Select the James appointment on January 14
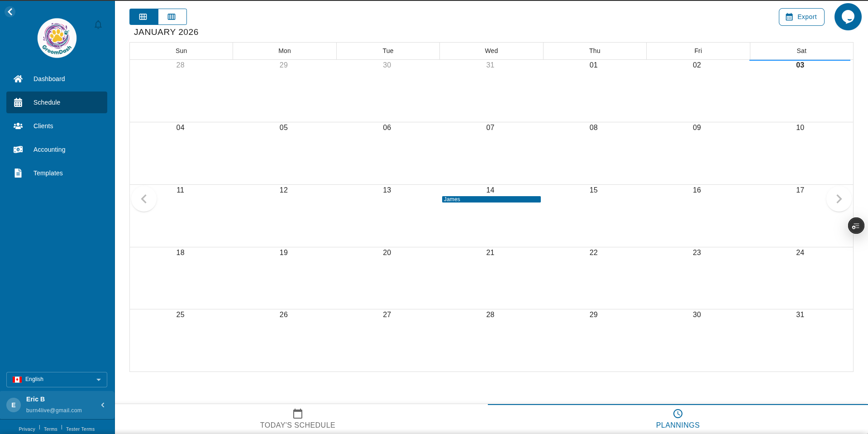The height and width of the screenshot is (434, 868). coord(491,199)
